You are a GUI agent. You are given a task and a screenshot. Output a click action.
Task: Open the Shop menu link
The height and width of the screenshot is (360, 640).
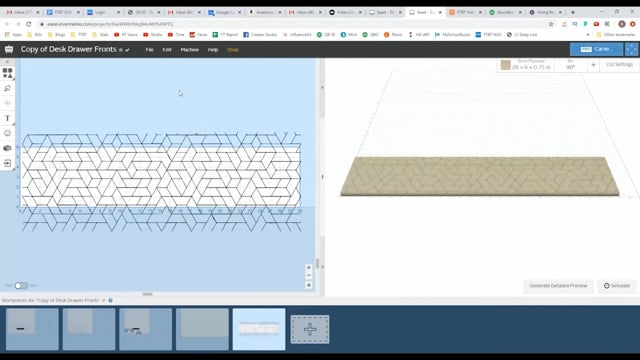point(233,50)
